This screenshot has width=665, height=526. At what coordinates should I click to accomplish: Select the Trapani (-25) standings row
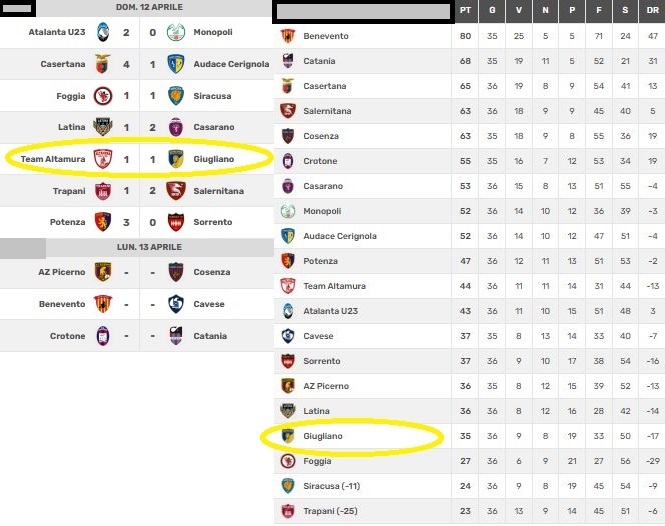[x=468, y=511]
